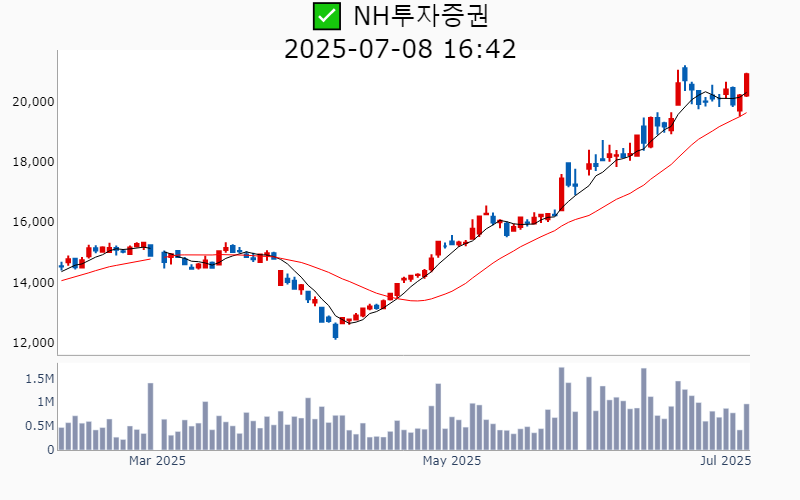800x500 pixels.
Task: Click the 1M volume axis label
Action: [x=45, y=402]
